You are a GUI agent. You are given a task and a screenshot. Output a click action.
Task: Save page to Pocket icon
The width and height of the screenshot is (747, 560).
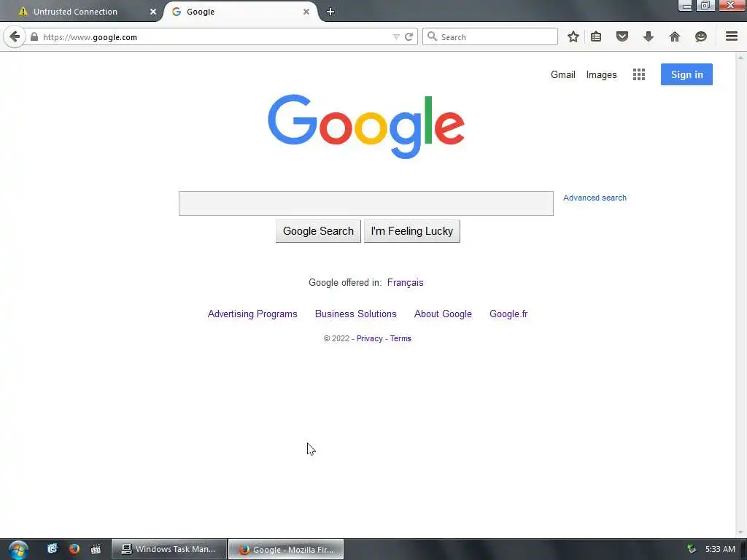tap(622, 36)
